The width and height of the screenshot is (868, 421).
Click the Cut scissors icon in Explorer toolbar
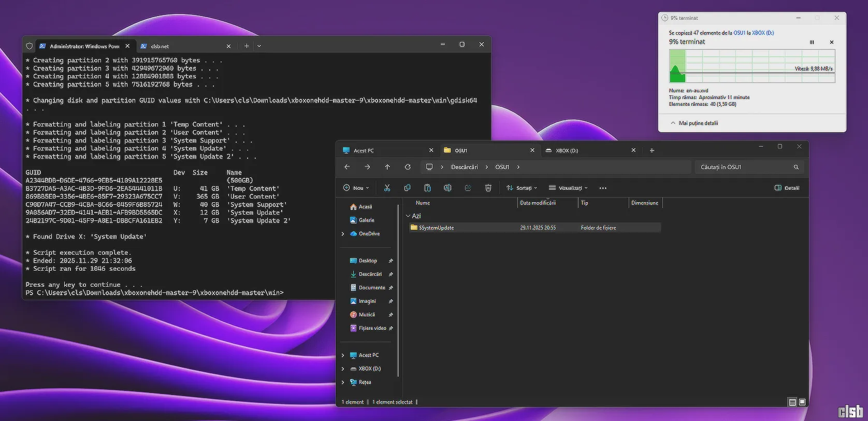pos(387,188)
